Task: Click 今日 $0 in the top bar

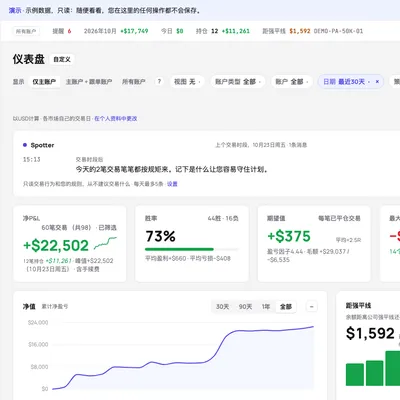Action: pyautogui.click(x=172, y=31)
